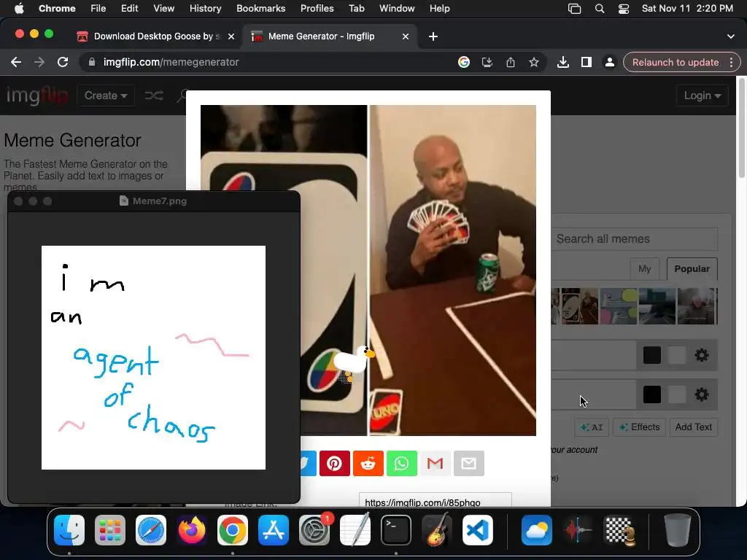Click the shuffle random meme icon
The height and width of the screenshot is (560, 747).
[x=154, y=96]
